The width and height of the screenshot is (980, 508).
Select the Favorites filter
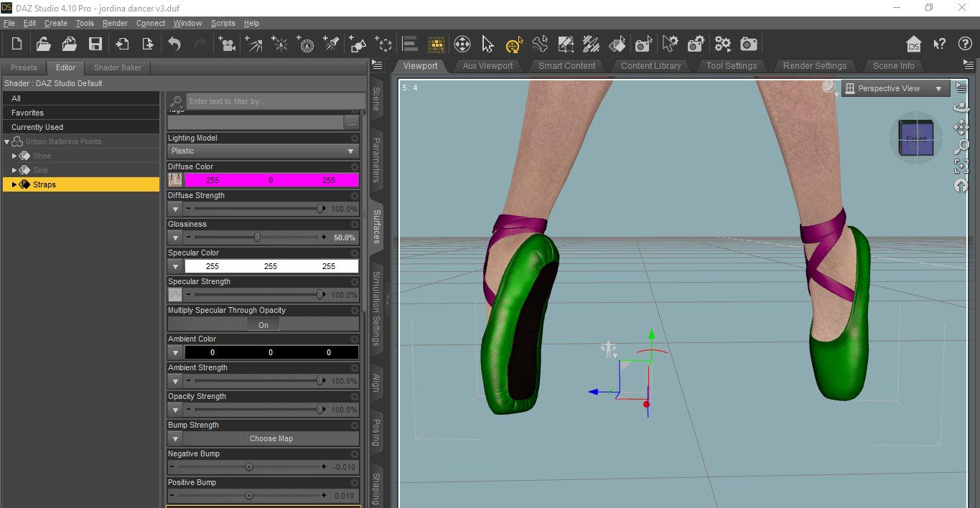tap(80, 113)
